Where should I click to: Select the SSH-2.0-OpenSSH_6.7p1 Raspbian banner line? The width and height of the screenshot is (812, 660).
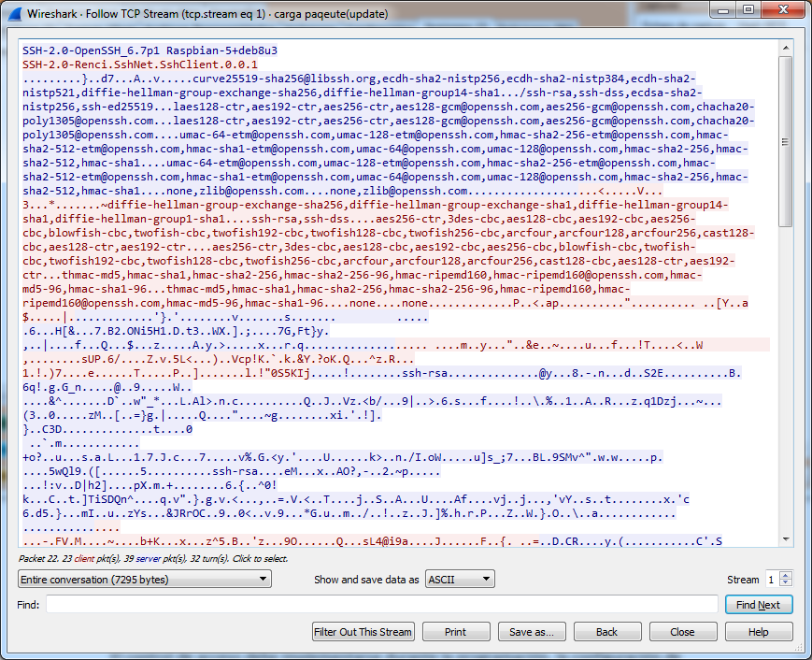[x=150, y=50]
